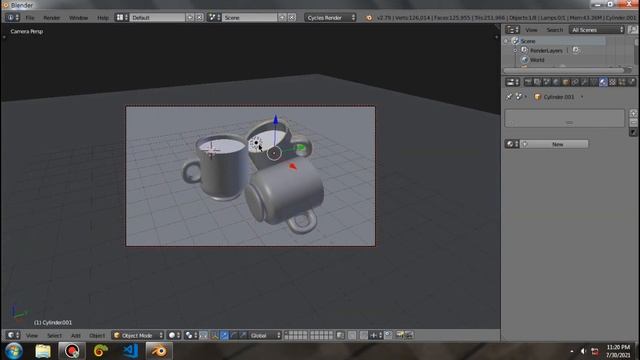
Task: Enable the translate manipulator arrow
Action: point(224,336)
